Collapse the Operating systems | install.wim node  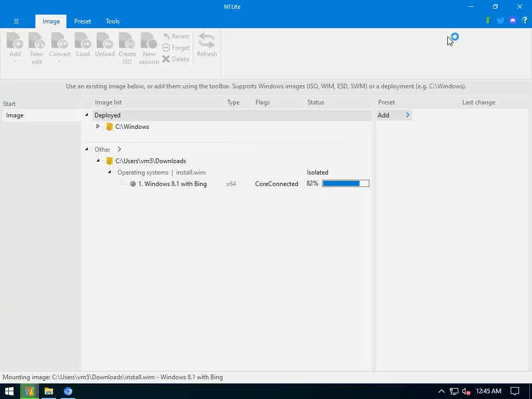(110, 172)
